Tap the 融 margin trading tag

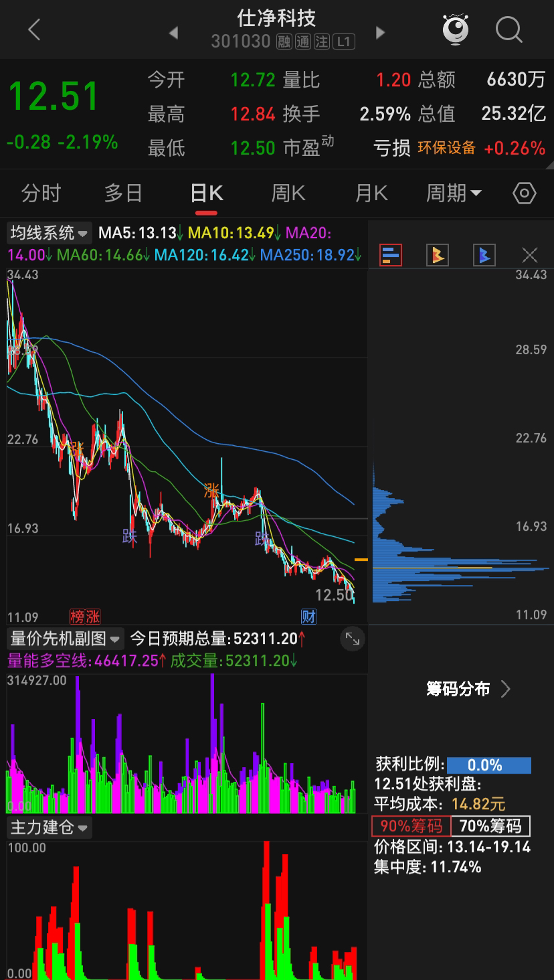pos(284,42)
